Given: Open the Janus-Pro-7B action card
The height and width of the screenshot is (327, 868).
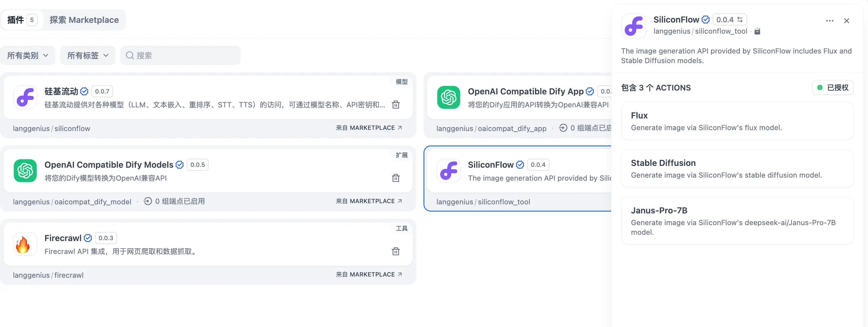Looking at the screenshot, I should 737,221.
